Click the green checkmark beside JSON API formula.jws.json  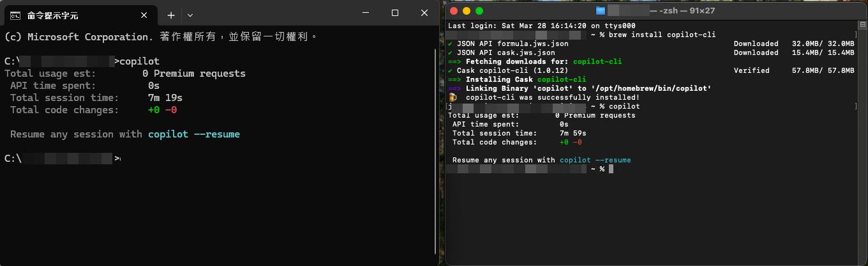[451, 43]
